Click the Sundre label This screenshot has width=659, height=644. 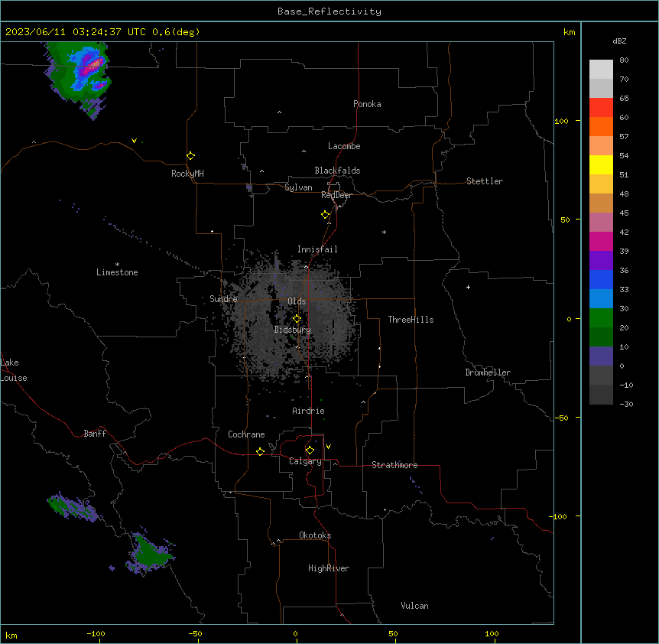[x=223, y=299]
